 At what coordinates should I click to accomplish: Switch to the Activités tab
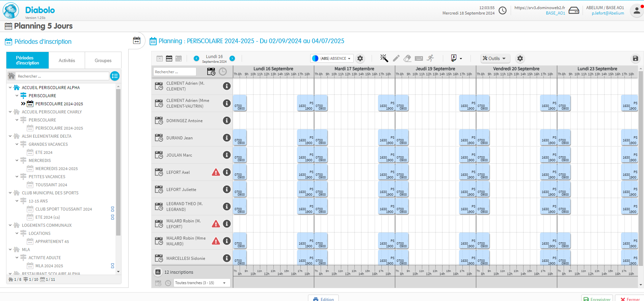67,60
